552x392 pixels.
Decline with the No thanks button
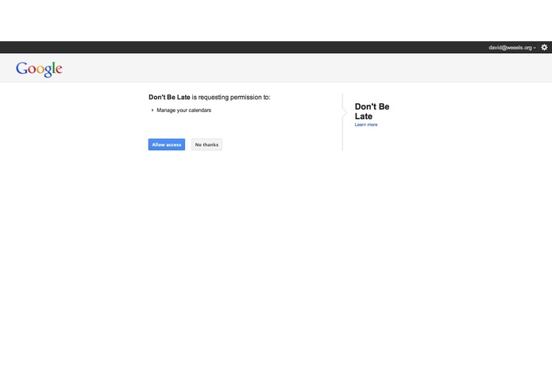pyautogui.click(x=207, y=144)
